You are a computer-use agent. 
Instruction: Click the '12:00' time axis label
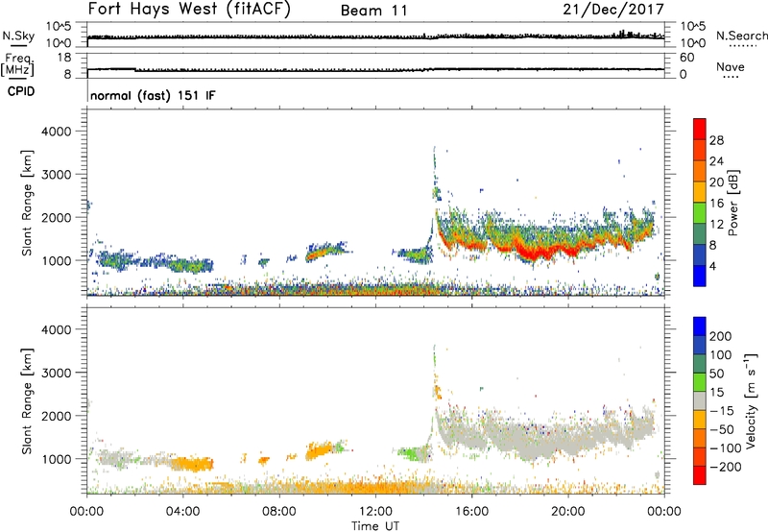tap(375, 512)
